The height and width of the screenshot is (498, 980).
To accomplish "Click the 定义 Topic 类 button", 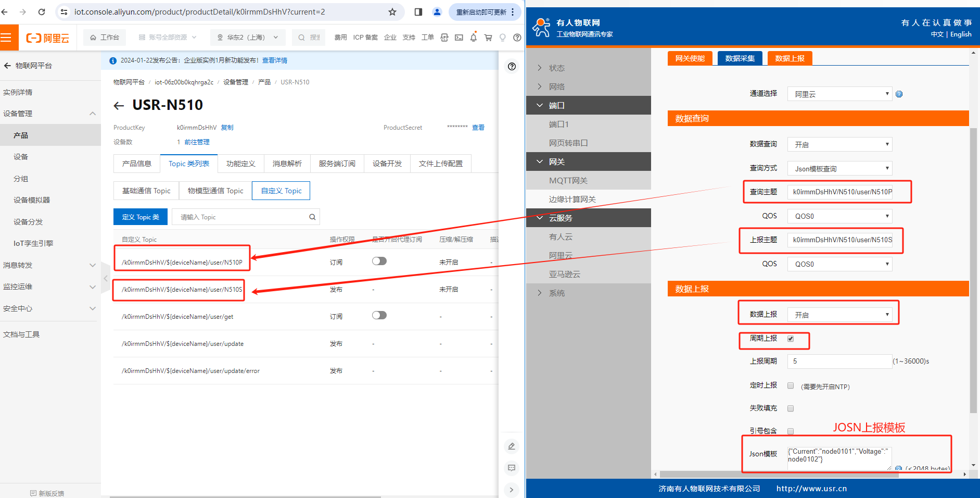I will (x=141, y=217).
